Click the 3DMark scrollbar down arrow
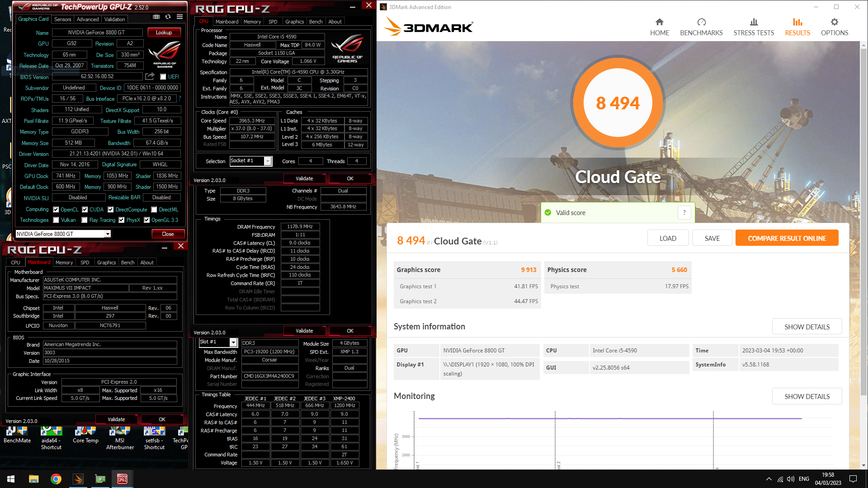Viewport: 868px width, 488px height. [x=863, y=465]
